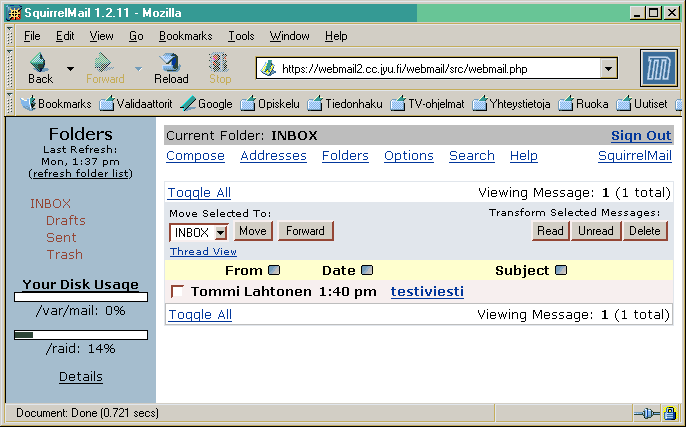Open the Go menu
The width and height of the screenshot is (686, 427).
point(136,36)
